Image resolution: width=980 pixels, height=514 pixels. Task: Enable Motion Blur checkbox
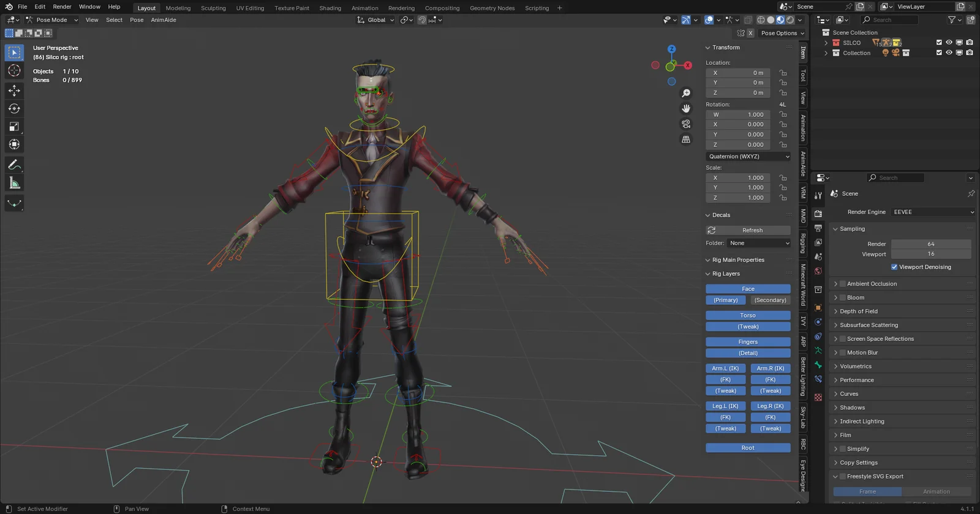coord(843,353)
